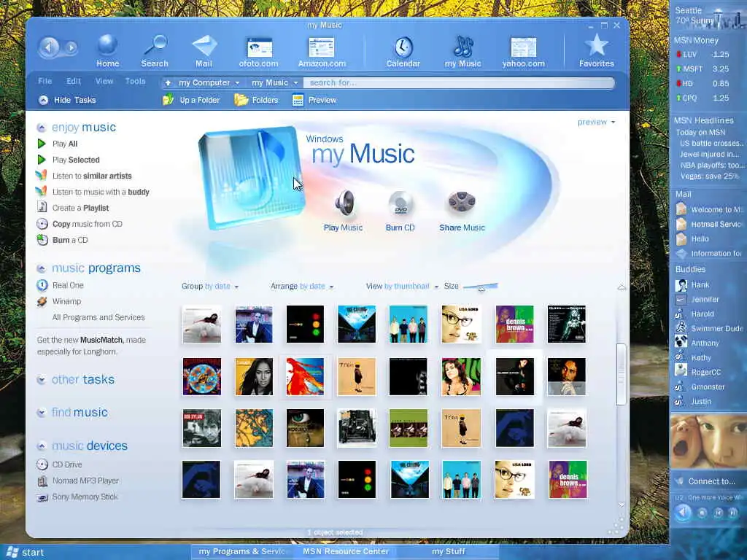This screenshot has width=747, height=560.
Task: Click the my Music notes toolbar icon
Action: click(463, 47)
